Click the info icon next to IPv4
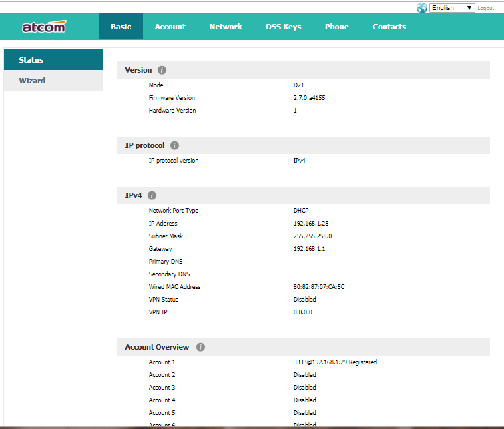The image size is (504, 429). (152, 195)
